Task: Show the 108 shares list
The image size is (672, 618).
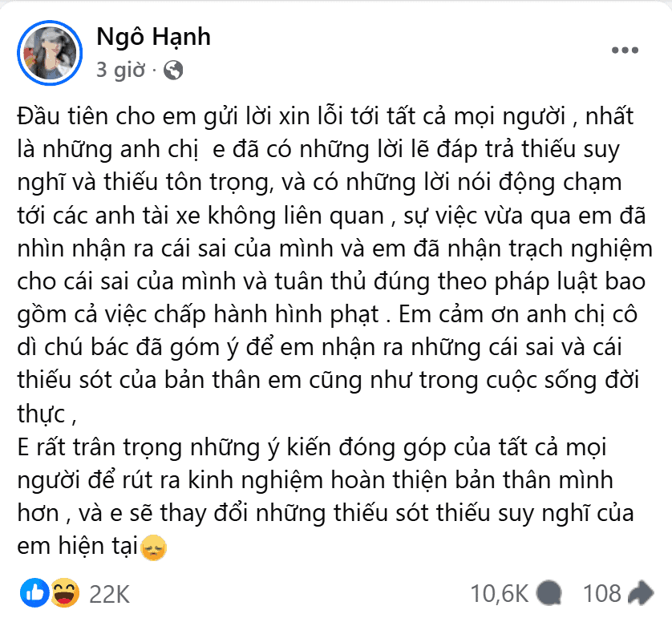Action: click(x=602, y=594)
